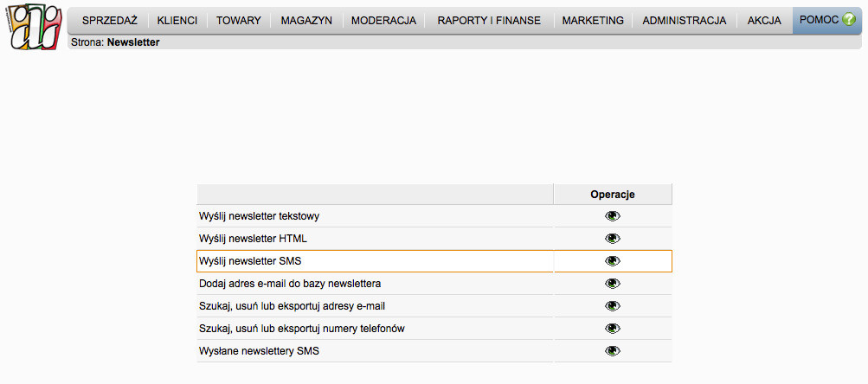Open the MARKETING menu
868x384 pixels.
(x=593, y=21)
